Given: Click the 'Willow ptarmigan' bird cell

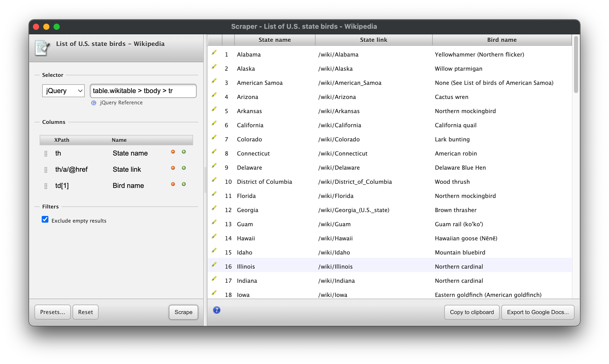Looking at the screenshot, I should point(458,69).
